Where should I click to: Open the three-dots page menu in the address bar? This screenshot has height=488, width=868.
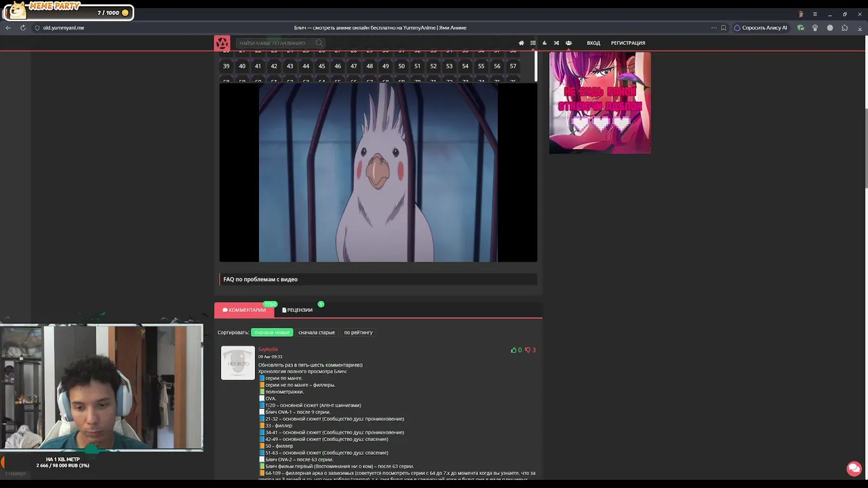tap(713, 28)
